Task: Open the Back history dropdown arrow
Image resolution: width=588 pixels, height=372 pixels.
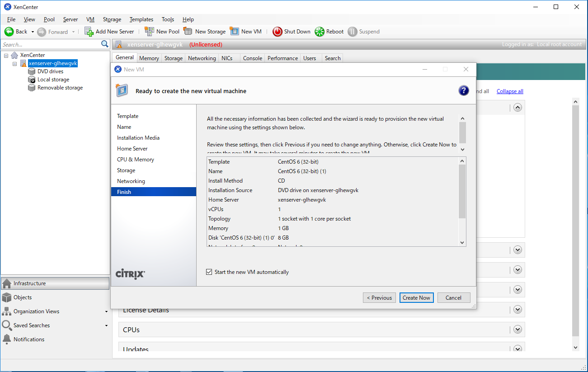Action: pos(33,32)
